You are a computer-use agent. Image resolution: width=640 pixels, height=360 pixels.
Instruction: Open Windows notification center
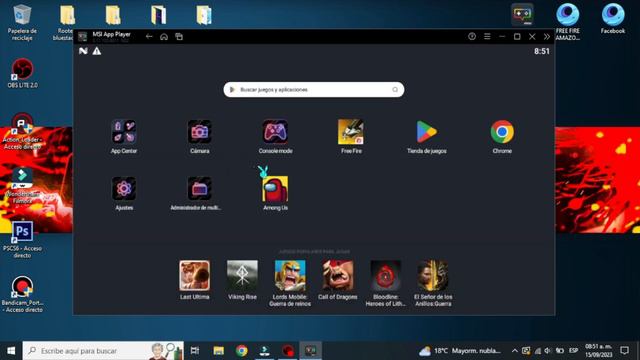pyautogui.click(x=624, y=351)
